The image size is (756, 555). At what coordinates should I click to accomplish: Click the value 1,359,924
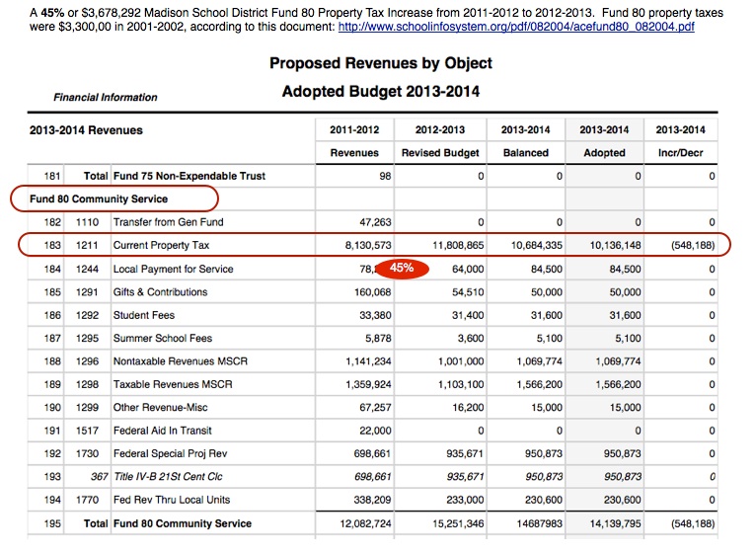tap(368, 384)
